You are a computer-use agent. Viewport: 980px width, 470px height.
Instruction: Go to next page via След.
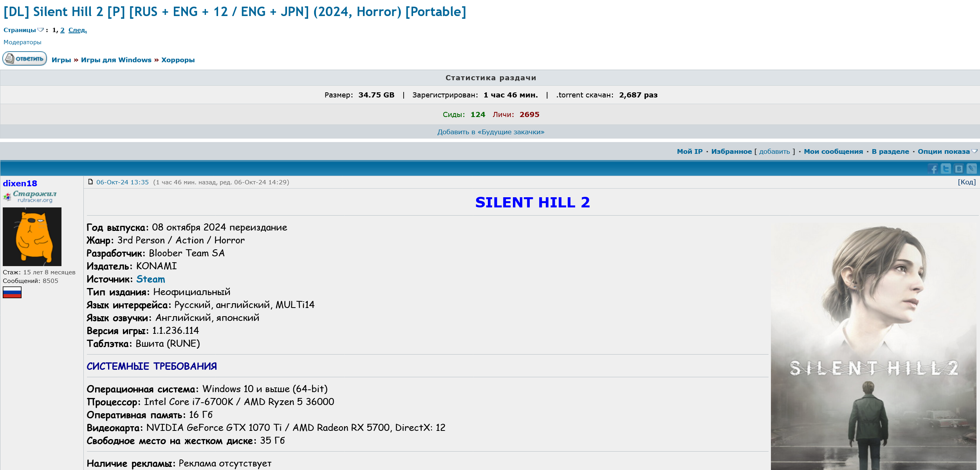78,30
